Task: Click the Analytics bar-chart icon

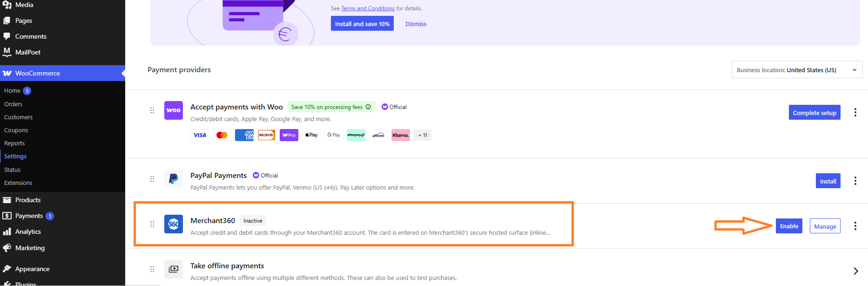Action: pyautogui.click(x=7, y=232)
